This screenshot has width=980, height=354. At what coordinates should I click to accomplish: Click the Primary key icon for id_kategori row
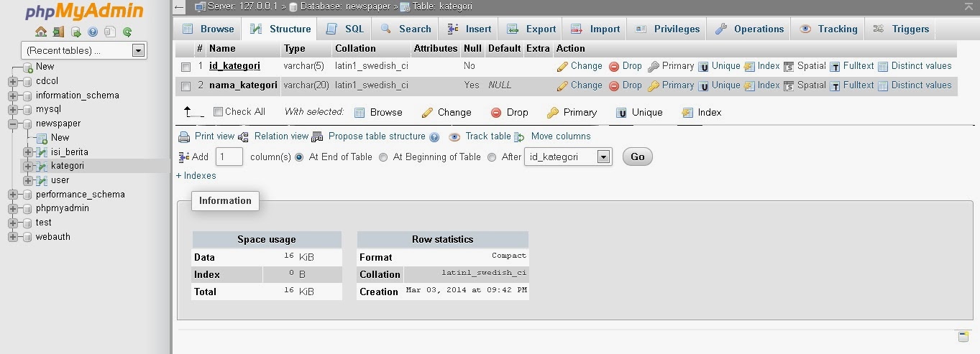654,66
